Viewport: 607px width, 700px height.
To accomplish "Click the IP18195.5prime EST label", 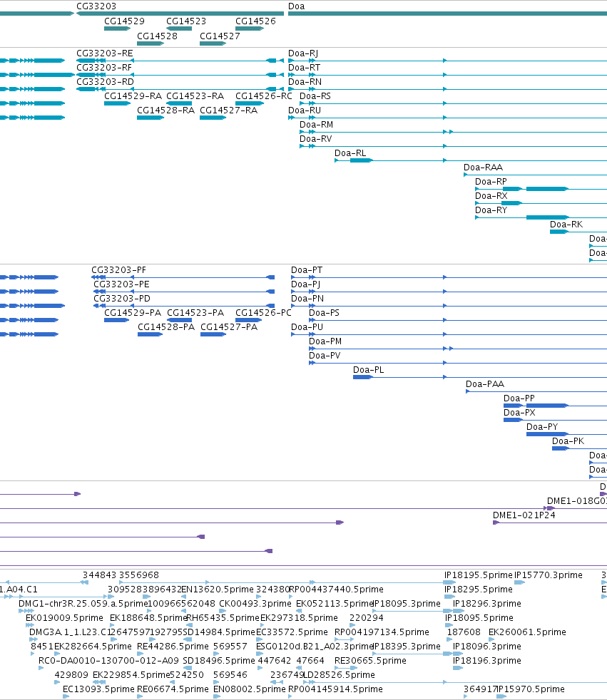I will point(478,575).
